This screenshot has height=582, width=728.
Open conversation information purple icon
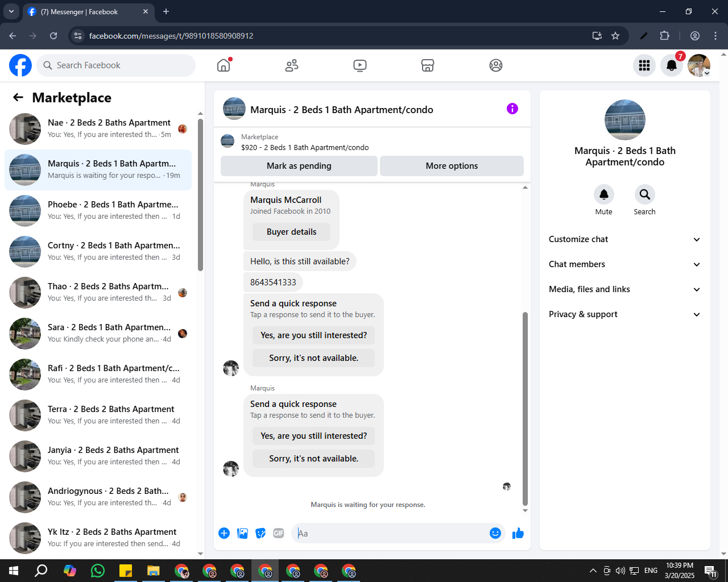coord(512,109)
